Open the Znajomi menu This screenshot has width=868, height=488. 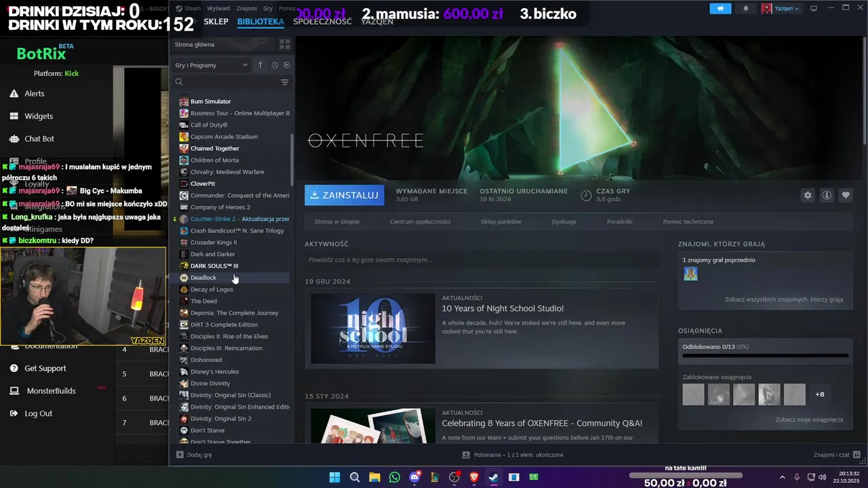coord(247,8)
